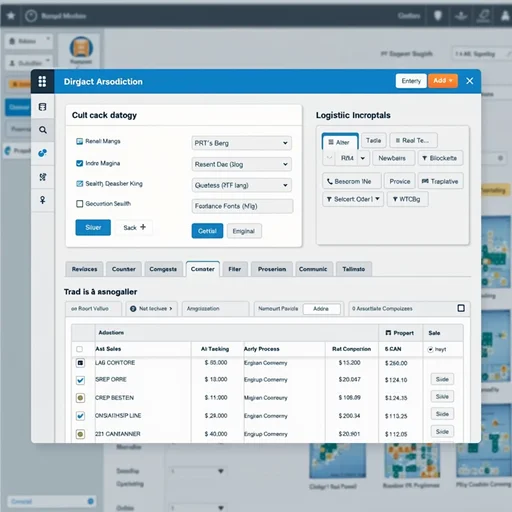Open the Resent Dac dropdown

[x=242, y=164]
